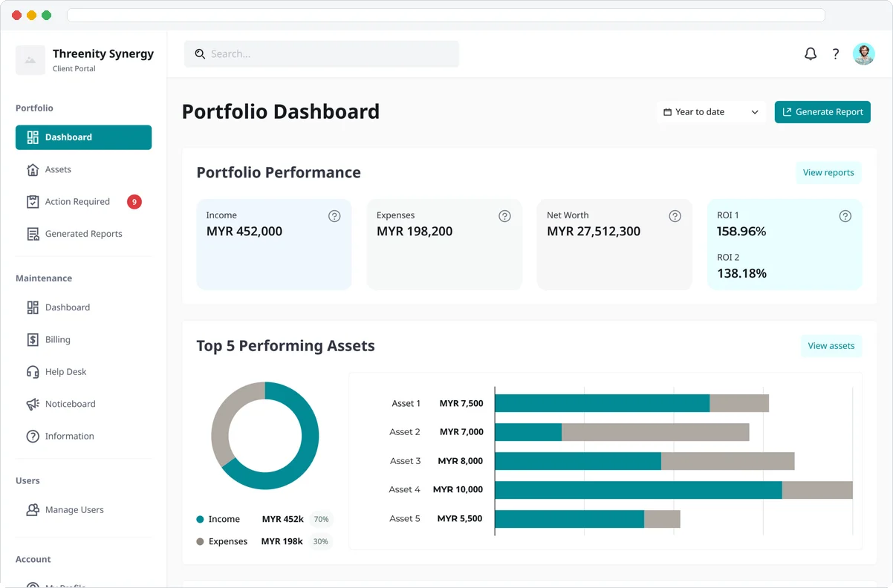Open Assets in the sidebar
Viewport: 893px width, 588px height.
(x=83, y=169)
